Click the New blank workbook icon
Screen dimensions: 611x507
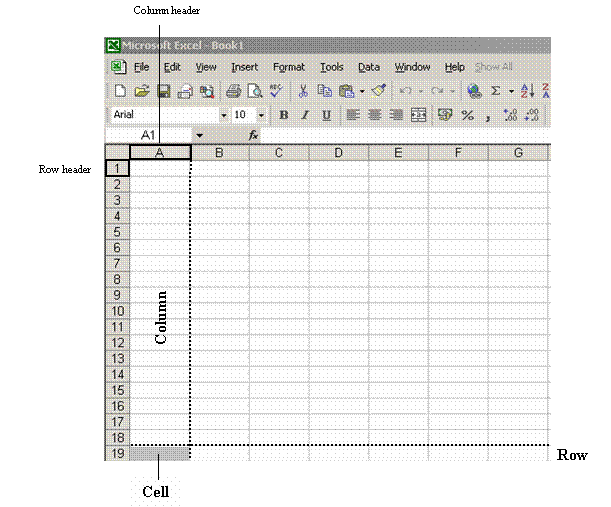[x=120, y=91]
